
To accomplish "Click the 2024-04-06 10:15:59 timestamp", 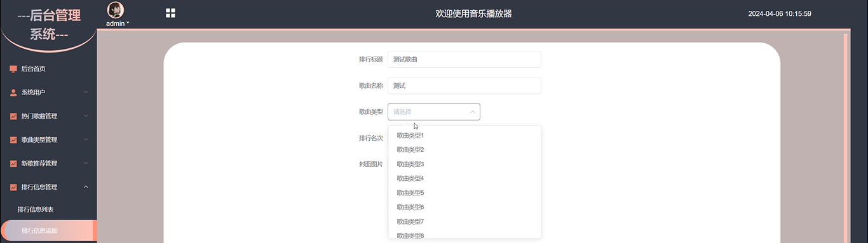I will [x=780, y=13].
